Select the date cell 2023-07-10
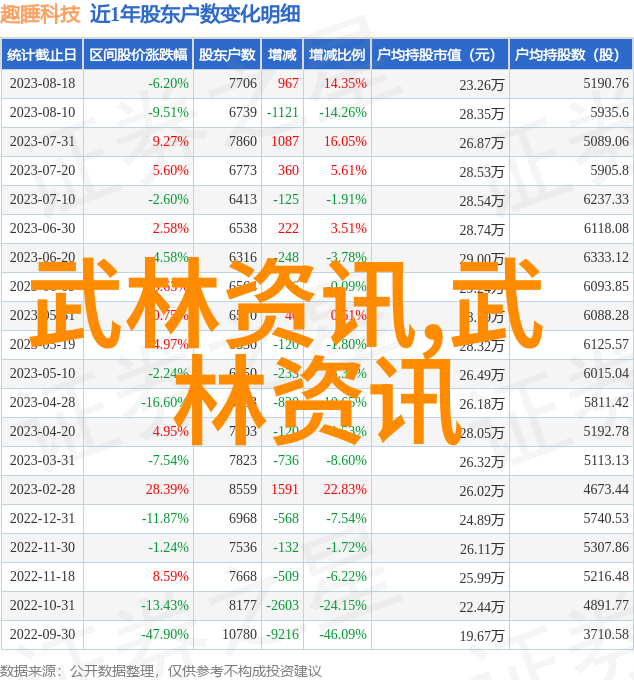This screenshot has width=634, height=680. [x=42, y=199]
